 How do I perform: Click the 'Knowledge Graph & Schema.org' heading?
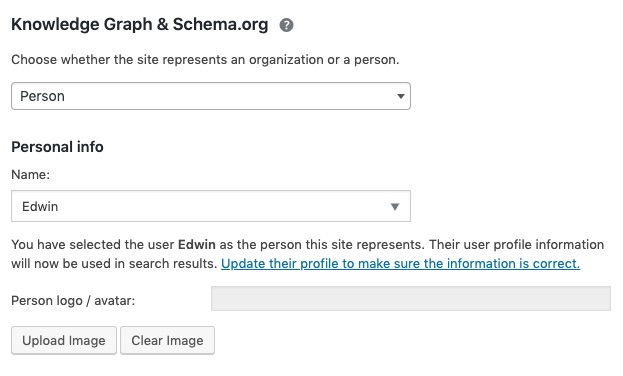click(140, 24)
